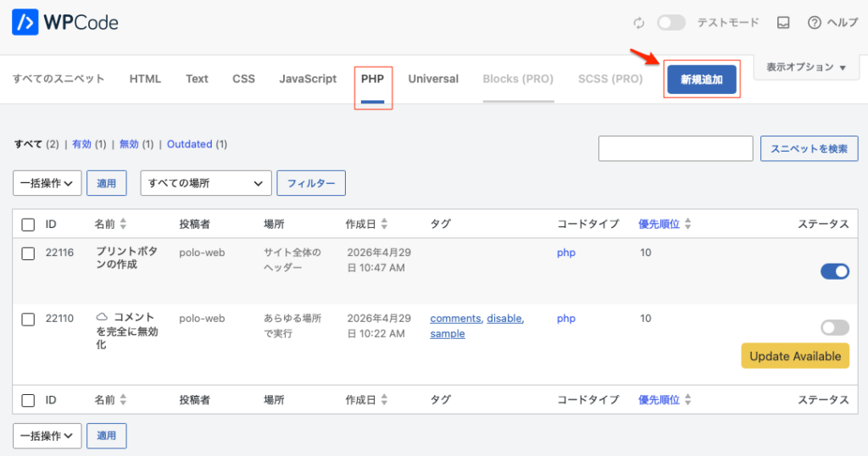Viewport: 868px width, 456px height.
Task: Click the WPCode logo icon
Action: pyautogui.click(x=25, y=22)
